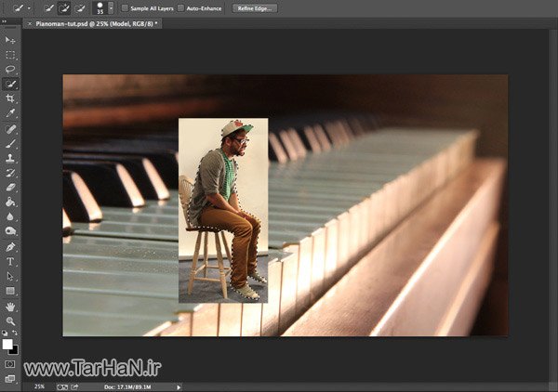Choose the Horizontal Type tool
The width and height of the screenshot is (558, 392).
pos(10,261)
